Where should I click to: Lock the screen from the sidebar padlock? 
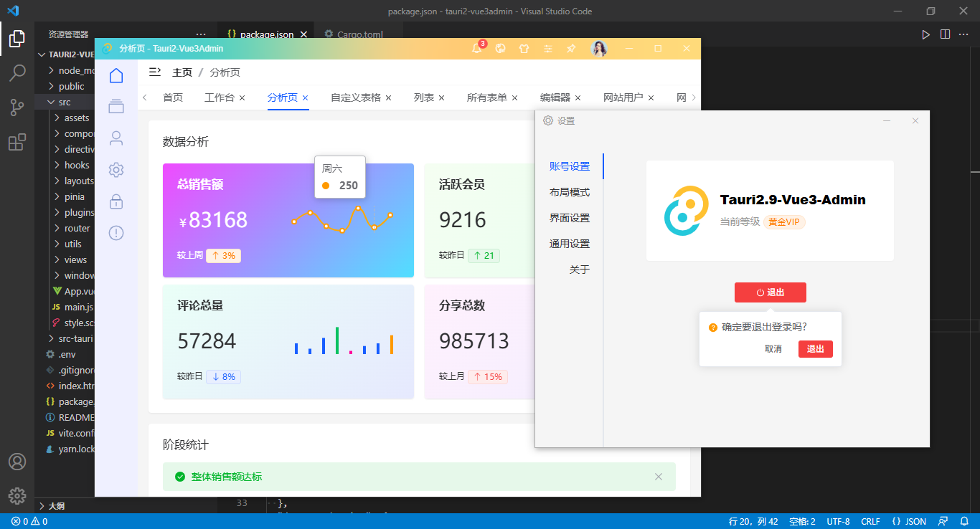coord(116,201)
